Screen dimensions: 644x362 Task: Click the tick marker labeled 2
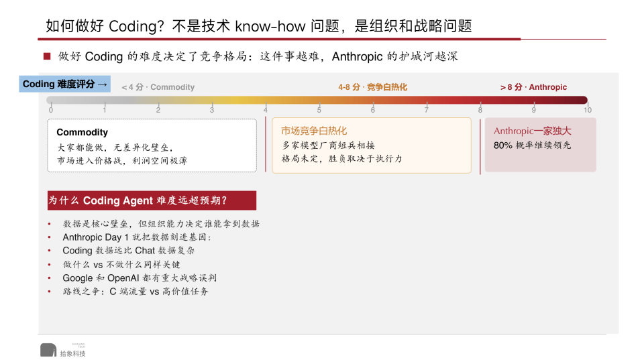(x=158, y=109)
